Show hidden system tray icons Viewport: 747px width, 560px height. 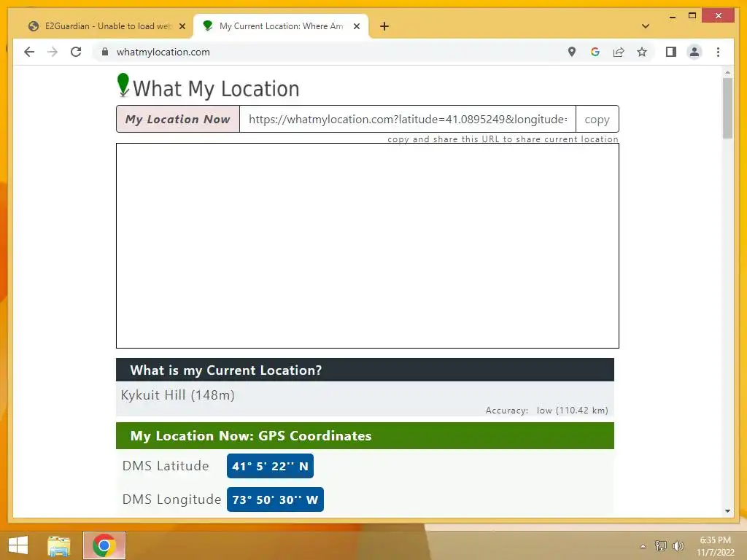pyautogui.click(x=643, y=546)
